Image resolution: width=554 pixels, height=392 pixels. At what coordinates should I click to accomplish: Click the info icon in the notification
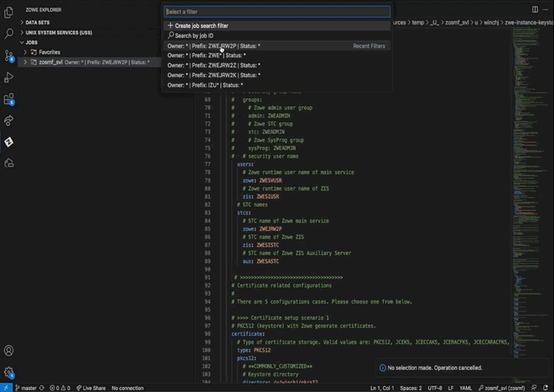383,368
